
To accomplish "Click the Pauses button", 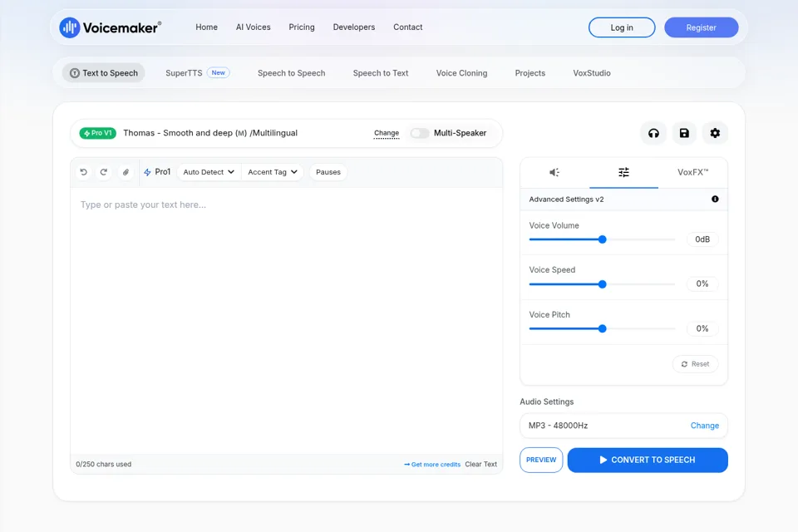I will [x=328, y=172].
